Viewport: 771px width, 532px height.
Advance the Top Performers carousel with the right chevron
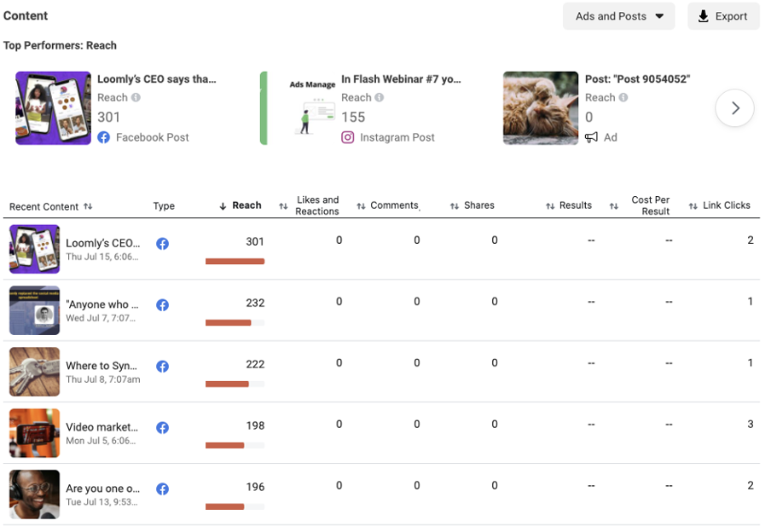click(734, 108)
